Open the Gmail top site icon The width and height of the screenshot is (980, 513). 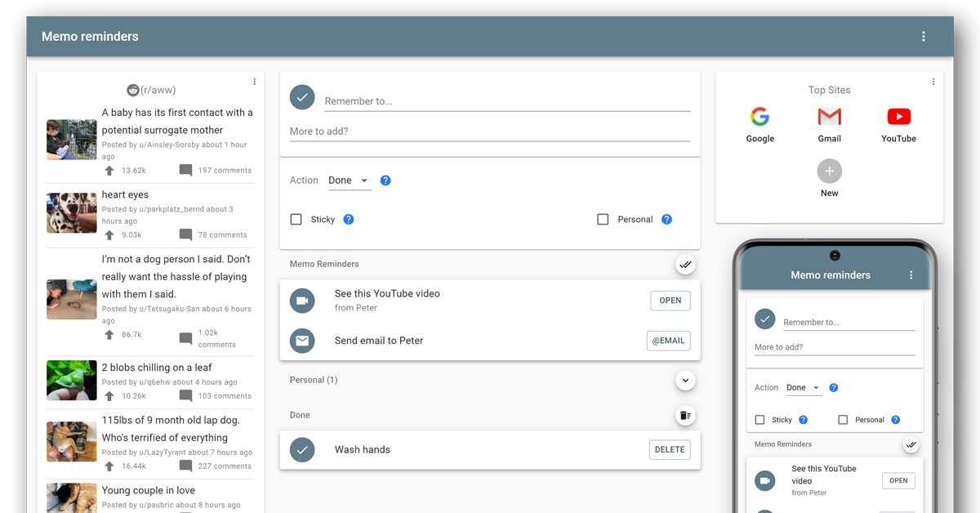pos(829,118)
